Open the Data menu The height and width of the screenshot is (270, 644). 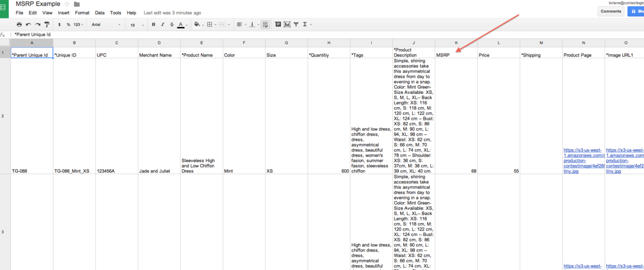[99, 13]
